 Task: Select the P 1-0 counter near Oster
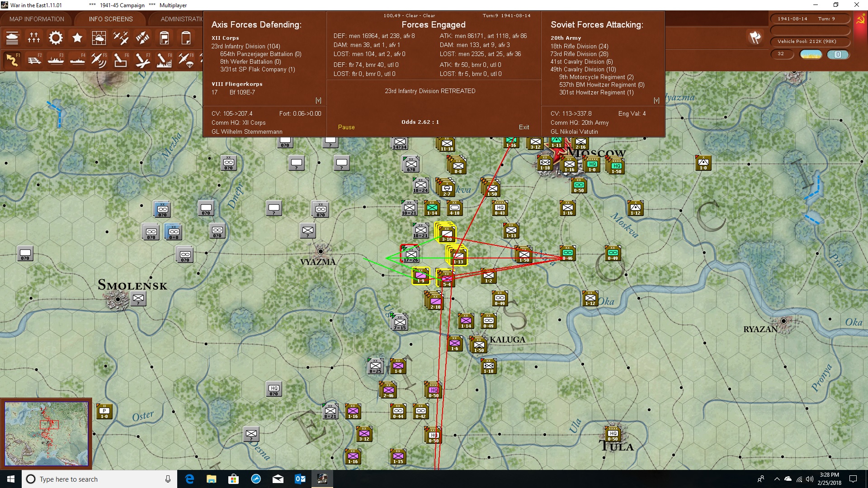[104, 412]
